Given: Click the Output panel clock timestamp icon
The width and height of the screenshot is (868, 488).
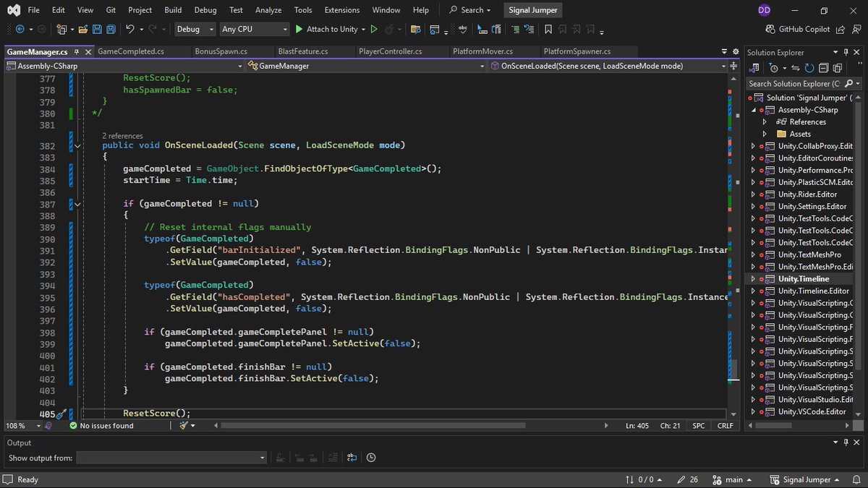Looking at the screenshot, I should coord(371,458).
